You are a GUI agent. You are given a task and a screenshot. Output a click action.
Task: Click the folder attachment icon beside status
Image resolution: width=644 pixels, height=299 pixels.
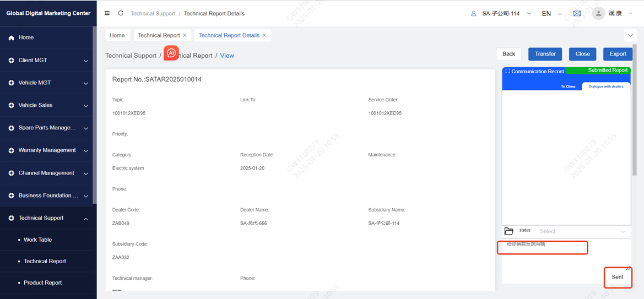pos(508,231)
